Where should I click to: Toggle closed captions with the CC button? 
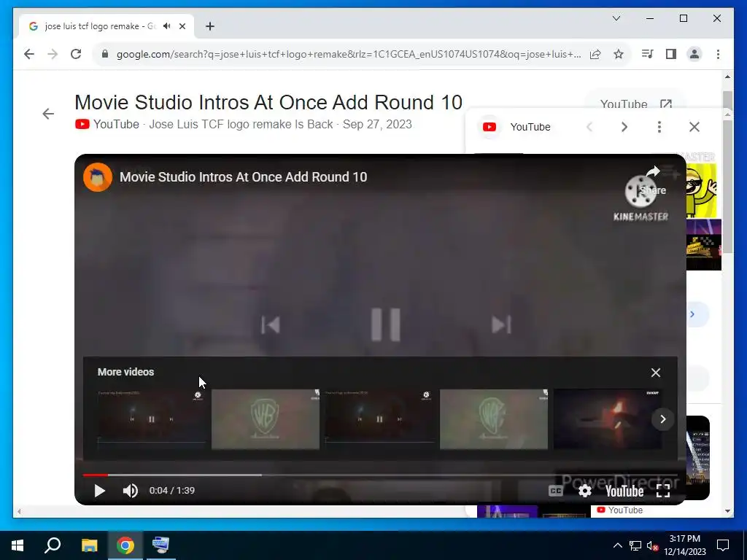[555, 491]
